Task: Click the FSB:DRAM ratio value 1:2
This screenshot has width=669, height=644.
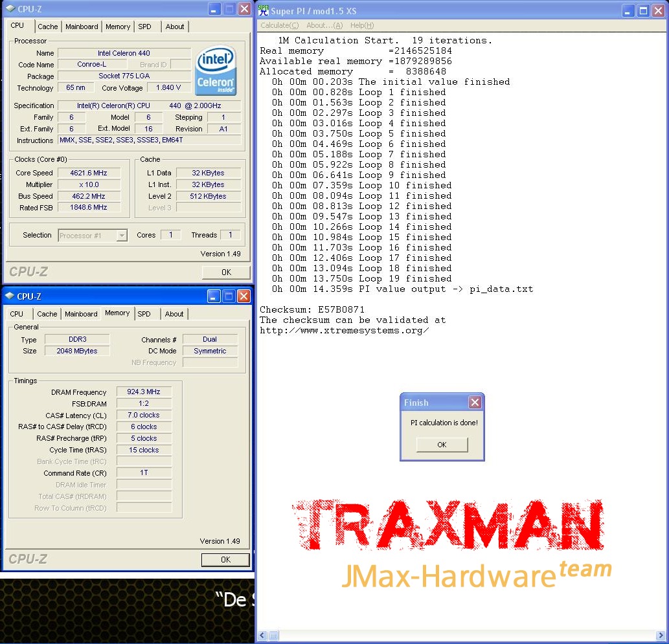Action: [144, 403]
